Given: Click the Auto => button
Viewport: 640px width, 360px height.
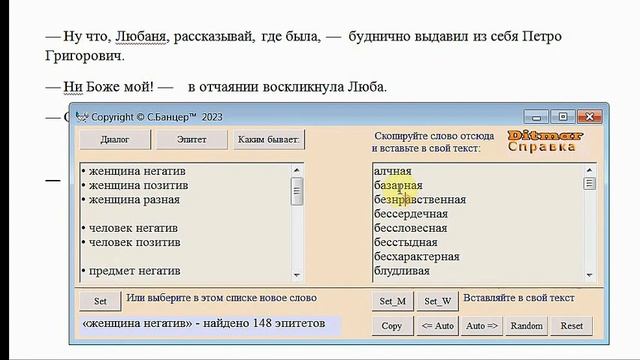Looking at the screenshot, I should [482, 326].
